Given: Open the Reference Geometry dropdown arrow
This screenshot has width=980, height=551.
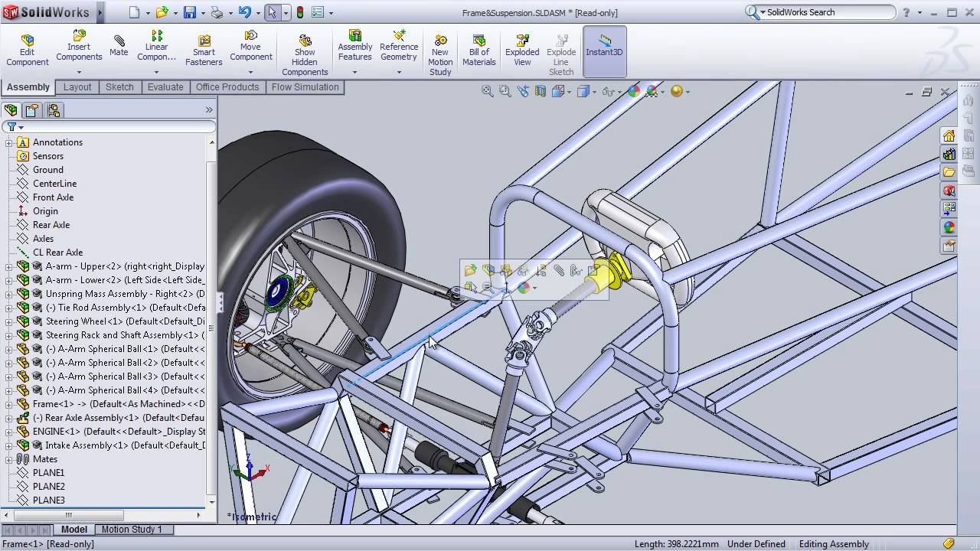Looking at the screenshot, I should click(x=399, y=72).
